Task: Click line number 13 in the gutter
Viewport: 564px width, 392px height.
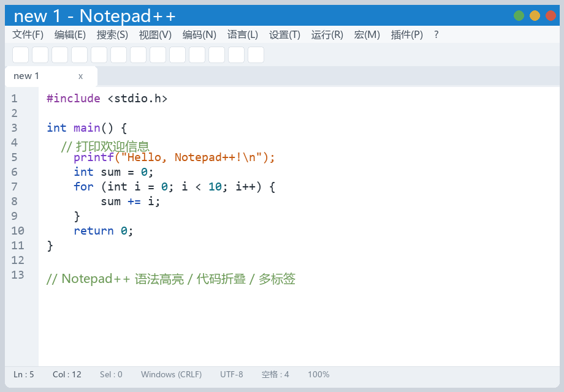Action: [18, 275]
